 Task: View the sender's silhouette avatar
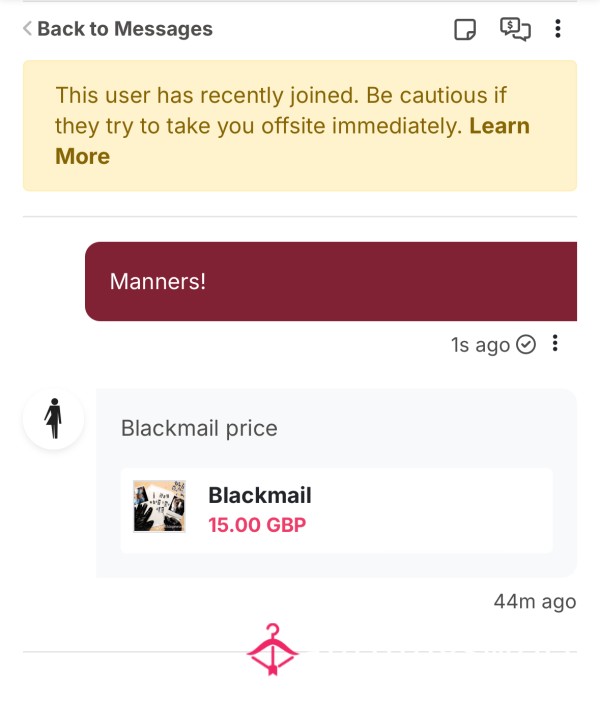[x=53, y=418]
